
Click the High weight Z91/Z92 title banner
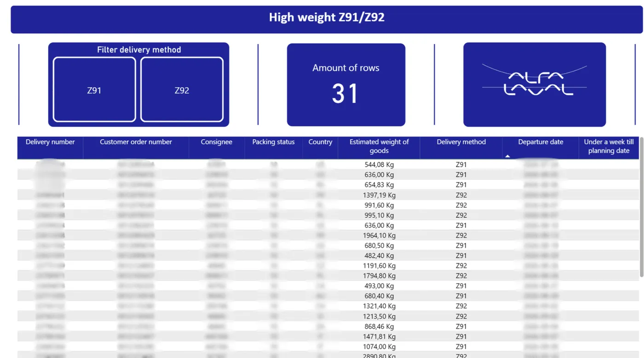coord(327,19)
